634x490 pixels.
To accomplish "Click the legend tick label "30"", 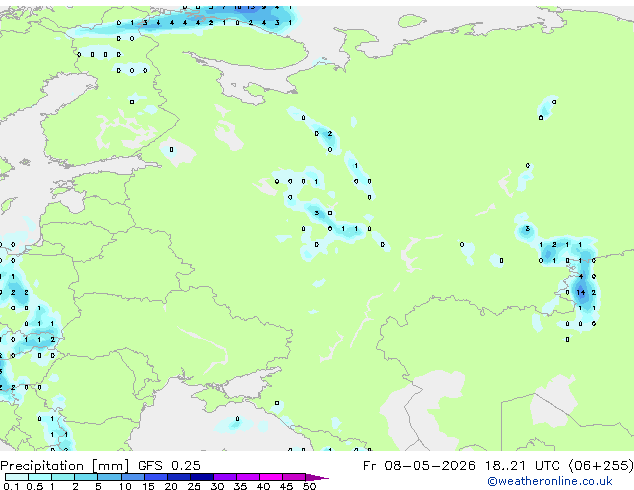I will [x=217, y=486].
